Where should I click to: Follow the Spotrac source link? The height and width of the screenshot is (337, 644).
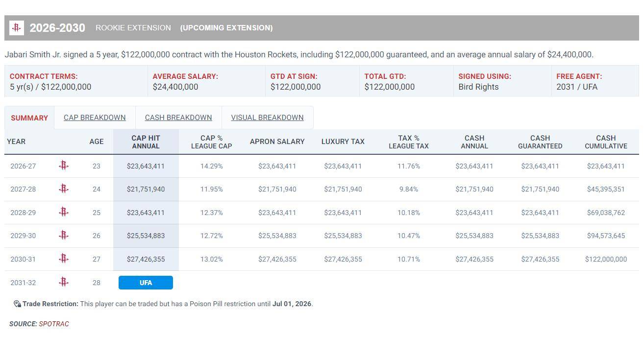[54, 324]
